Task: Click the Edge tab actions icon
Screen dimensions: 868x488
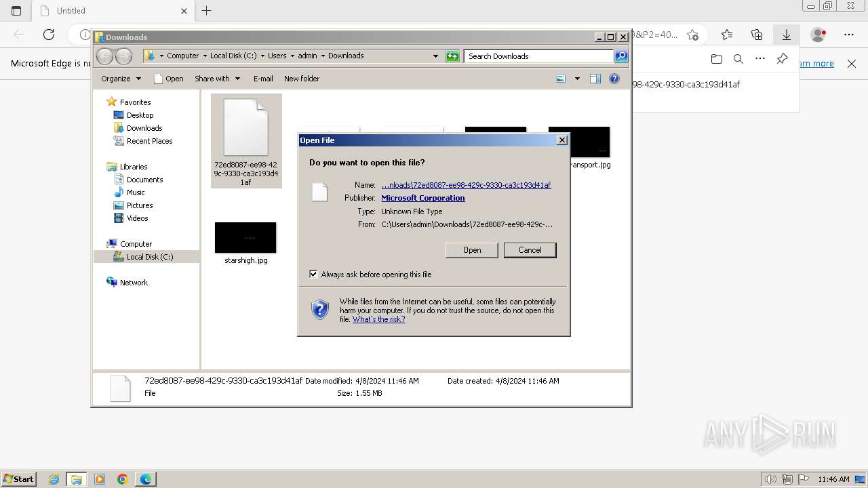Action: coord(16,11)
